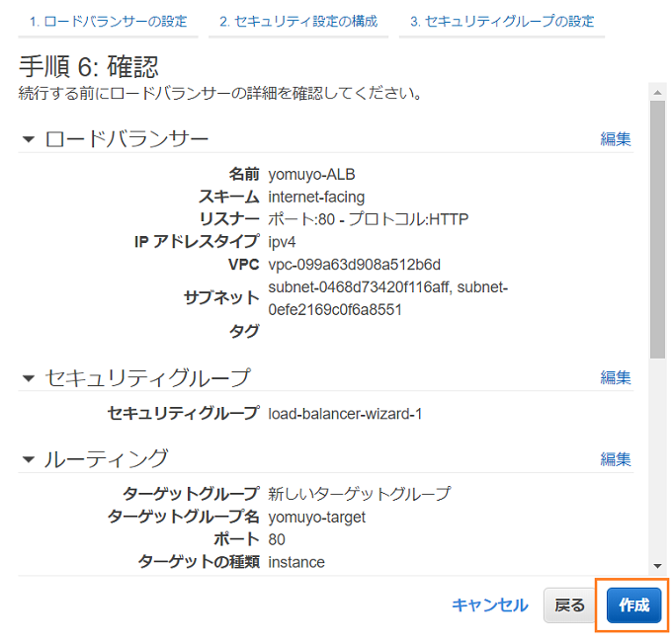The image size is (672, 643).
Task: Collapse the ロードバランサー section triangle
Action: pyautogui.click(x=29, y=139)
